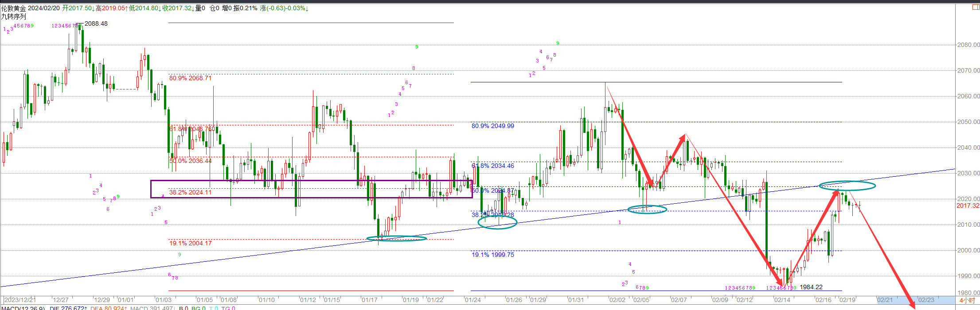Click the 2060.00 price axis label
The image size is (980, 310).
tap(968, 96)
